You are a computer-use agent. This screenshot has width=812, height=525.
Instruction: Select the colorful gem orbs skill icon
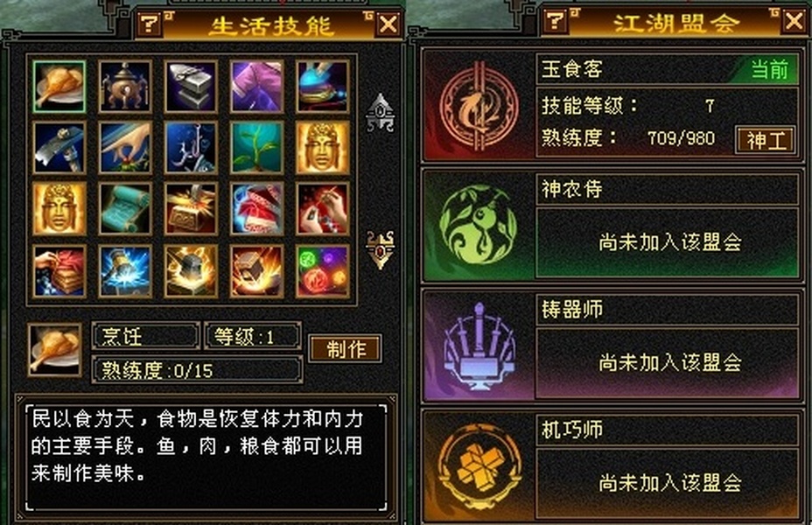tap(323, 271)
